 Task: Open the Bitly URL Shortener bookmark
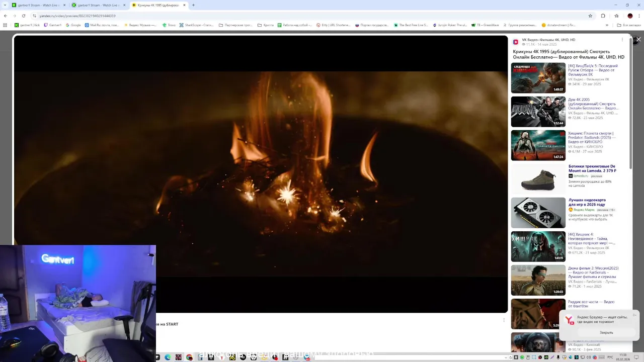333,25
